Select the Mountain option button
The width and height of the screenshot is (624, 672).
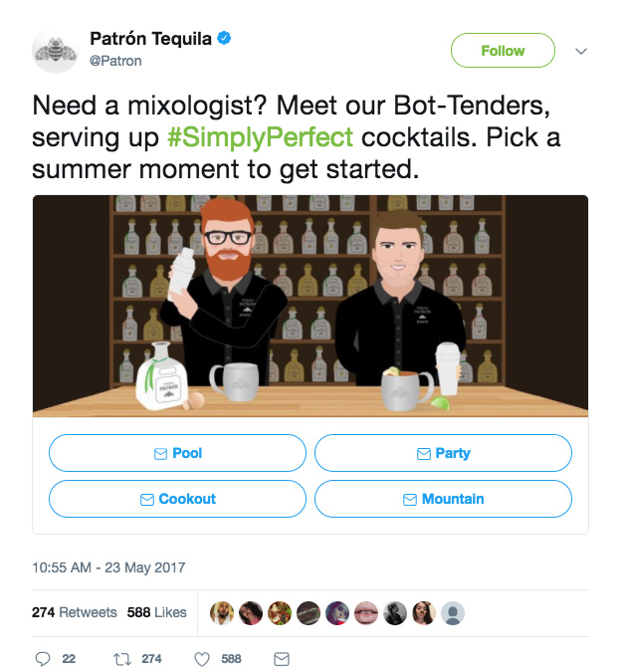coord(443,499)
